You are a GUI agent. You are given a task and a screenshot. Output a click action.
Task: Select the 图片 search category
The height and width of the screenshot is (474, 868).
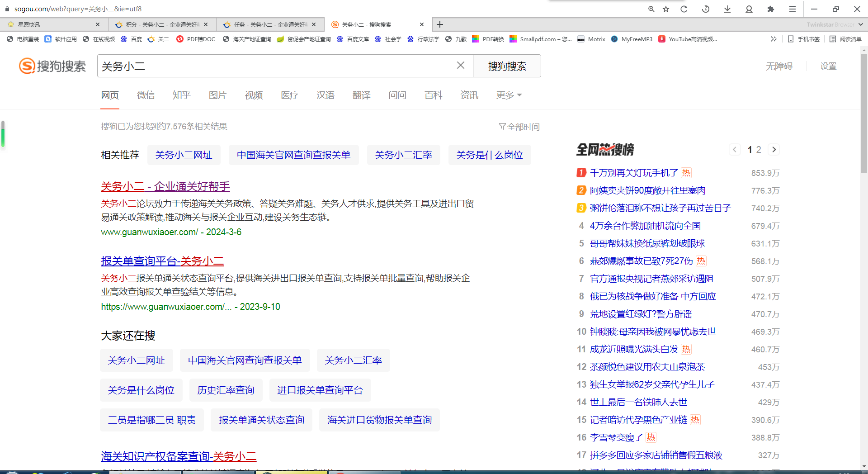coord(217,95)
